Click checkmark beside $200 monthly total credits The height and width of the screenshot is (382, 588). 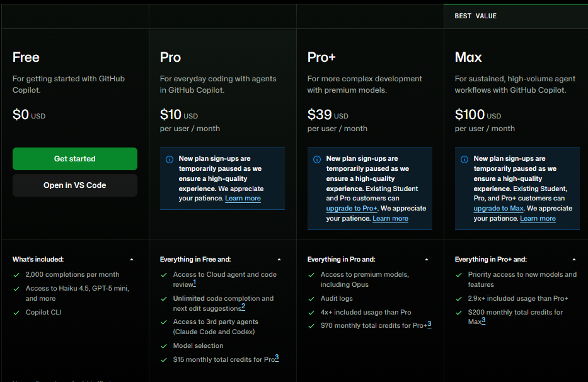459,313
